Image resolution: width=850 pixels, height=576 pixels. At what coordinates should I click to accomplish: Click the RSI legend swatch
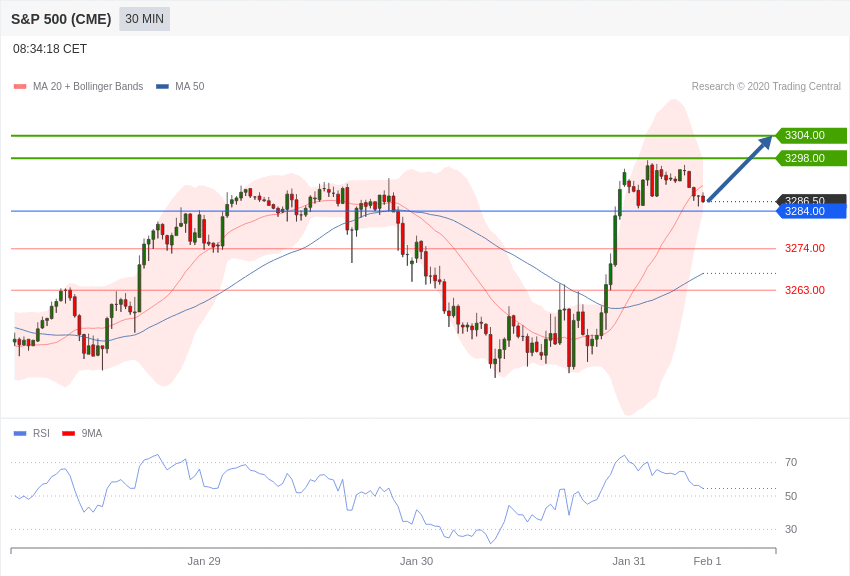click(x=20, y=433)
